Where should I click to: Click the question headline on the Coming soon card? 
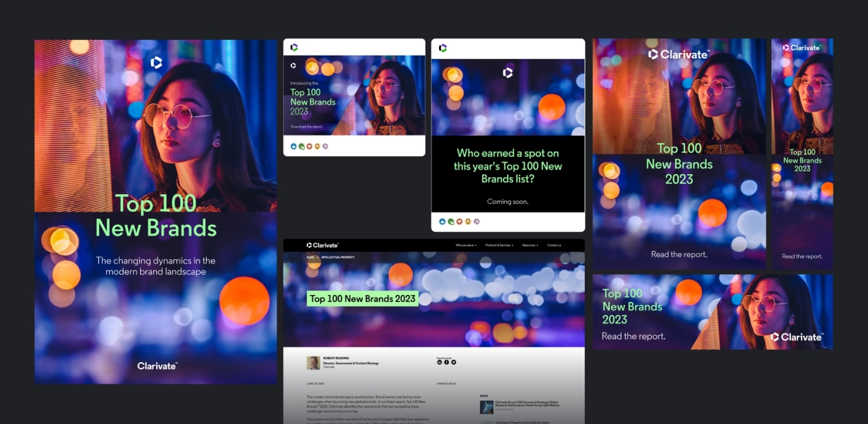tap(508, 166)
